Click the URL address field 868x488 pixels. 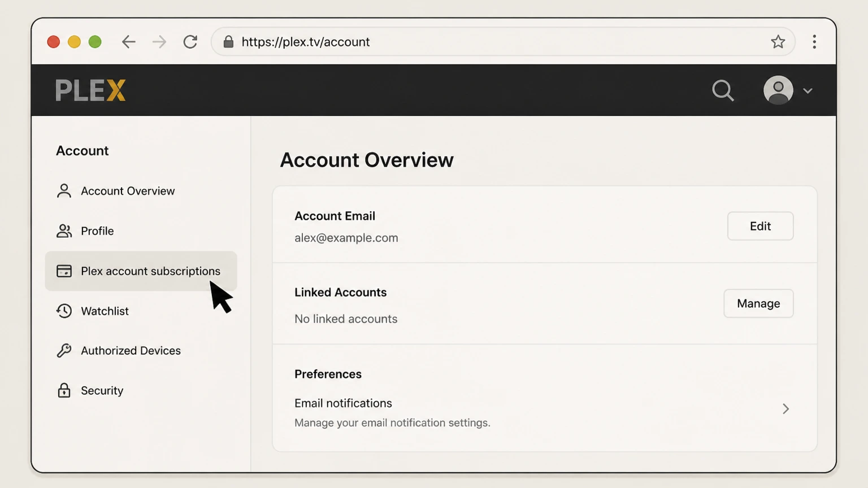tap(503, 42)
